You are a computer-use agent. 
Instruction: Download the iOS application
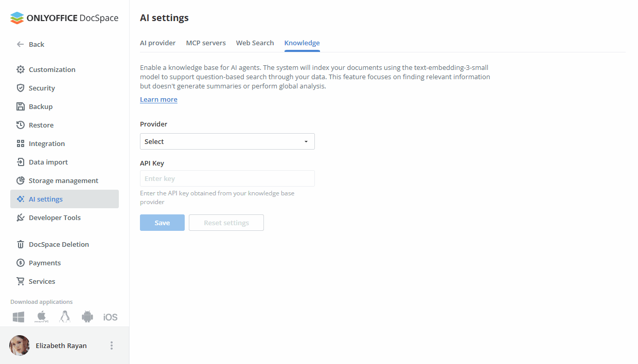(x=110, y=317)
